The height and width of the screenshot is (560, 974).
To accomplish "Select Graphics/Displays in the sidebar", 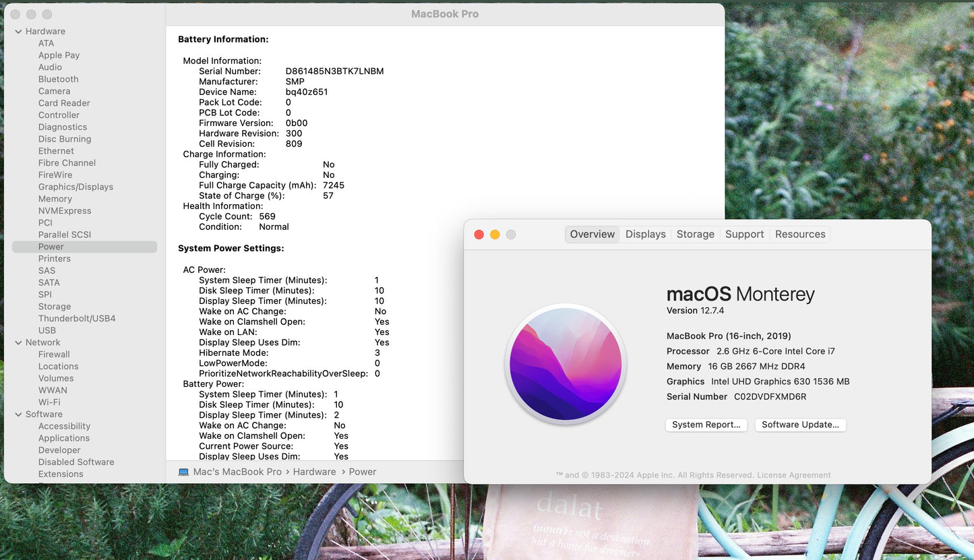I will pyautogui.click(x=75, y=187).
